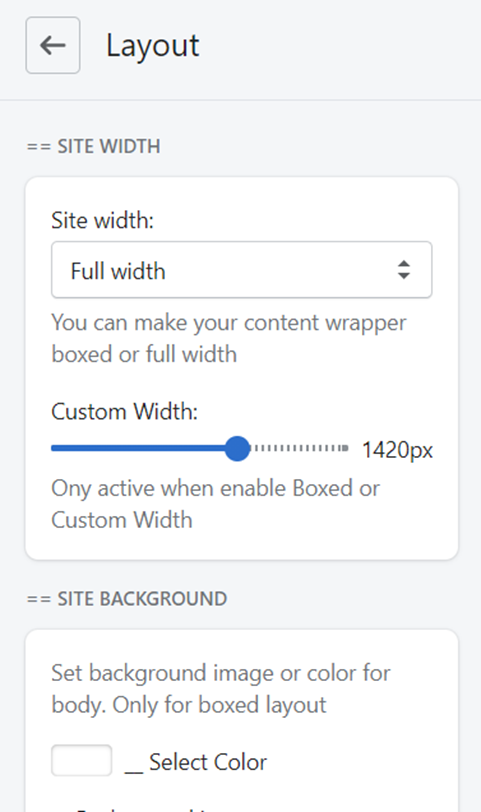Click the Set background image description text

tap(221, 689)
